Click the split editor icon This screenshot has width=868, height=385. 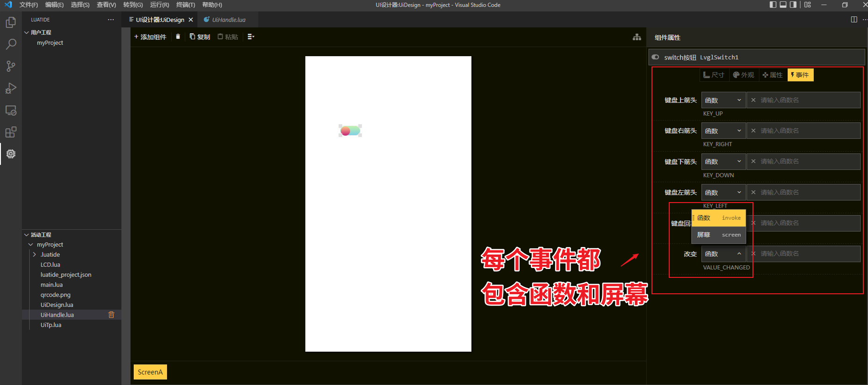tap(854, 20)
